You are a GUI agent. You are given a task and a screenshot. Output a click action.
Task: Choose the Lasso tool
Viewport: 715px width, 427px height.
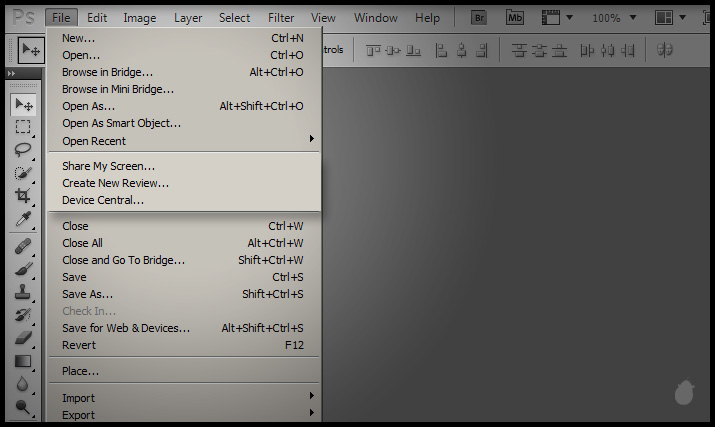[23, 149]
